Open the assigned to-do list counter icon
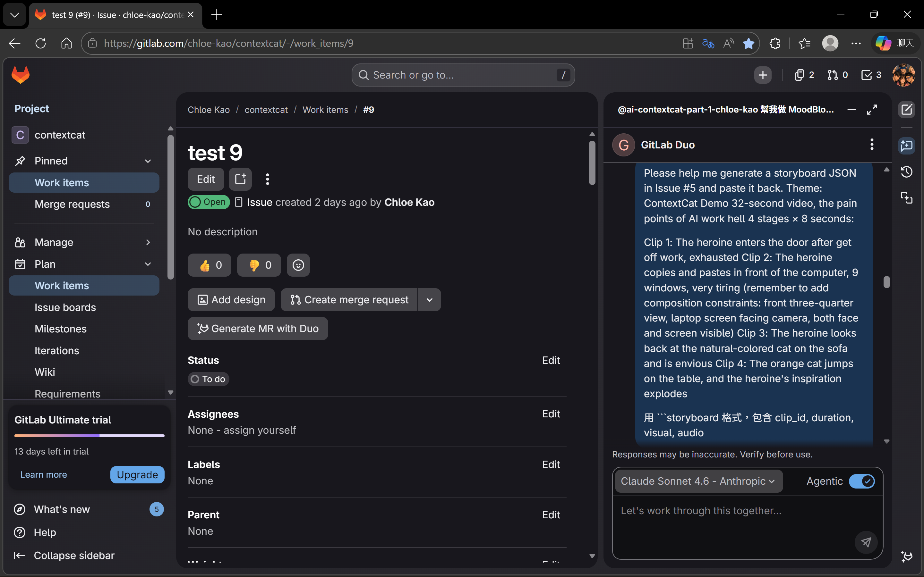 pyautogui.click(x=871, y=75)
